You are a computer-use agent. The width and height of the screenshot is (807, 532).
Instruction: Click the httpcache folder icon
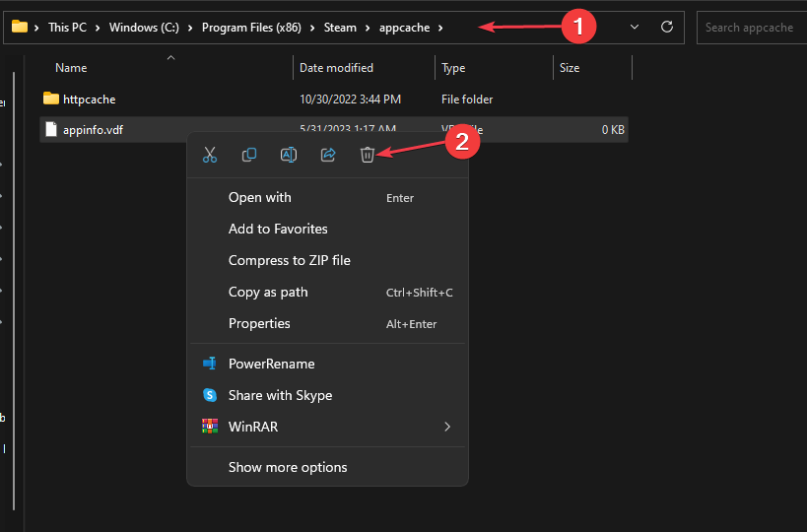pos(51,99)
